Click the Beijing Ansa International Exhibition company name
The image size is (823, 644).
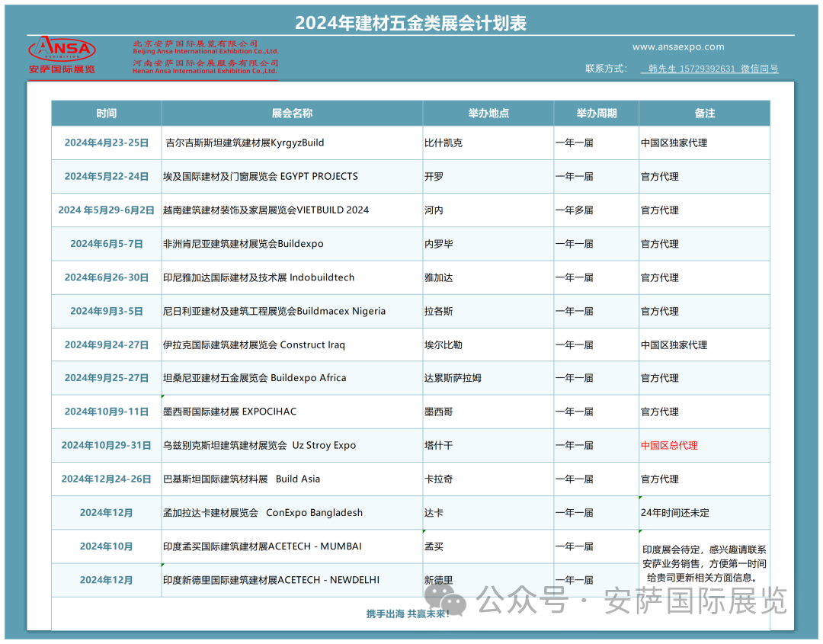point(205,47)
